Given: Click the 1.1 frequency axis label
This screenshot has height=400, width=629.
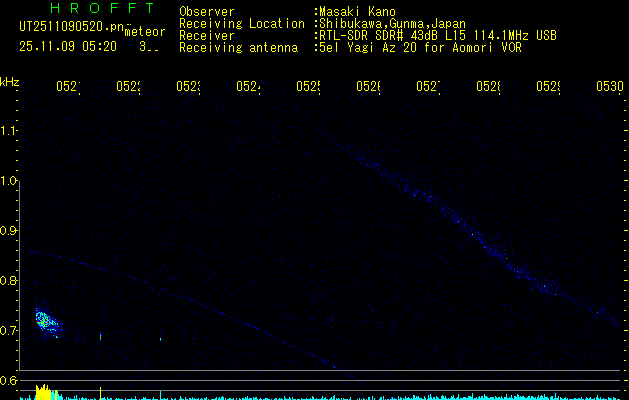Looking at the screenshot, I should point(9,130).
